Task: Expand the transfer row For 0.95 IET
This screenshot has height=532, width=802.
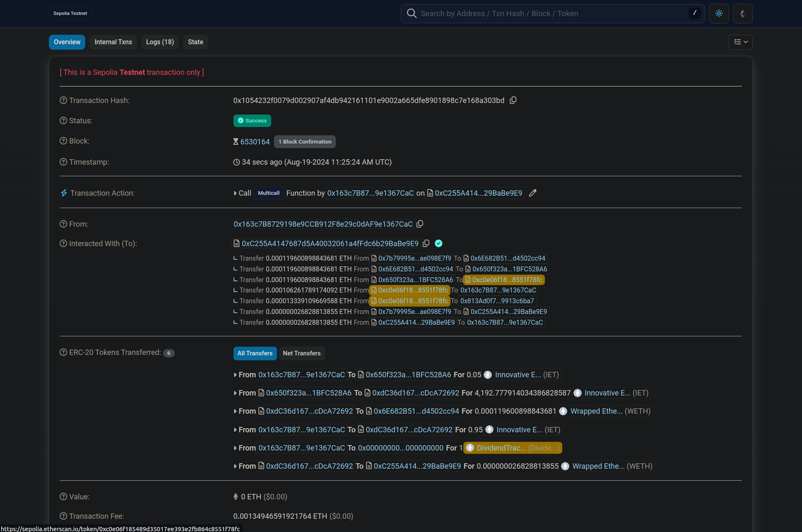Action: pyautogui.click(x=235, y=430)
